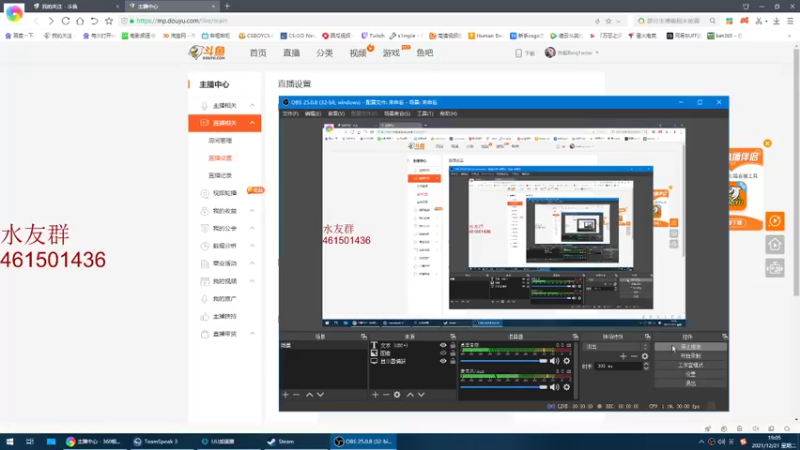Expand the 我的视频 sidebar section
The width and height of the screenshot is (800, 450).
pos(252,281)
